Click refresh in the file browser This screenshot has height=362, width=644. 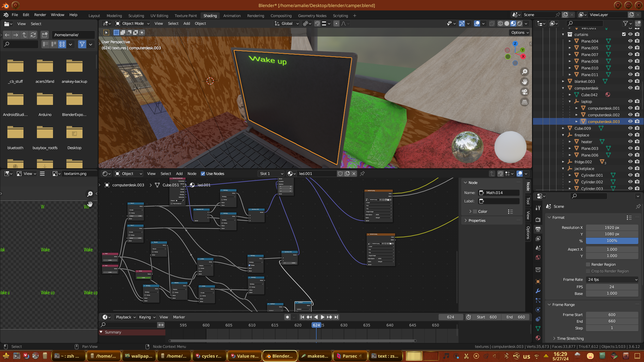pyautogui.click(x=33, y=35)
